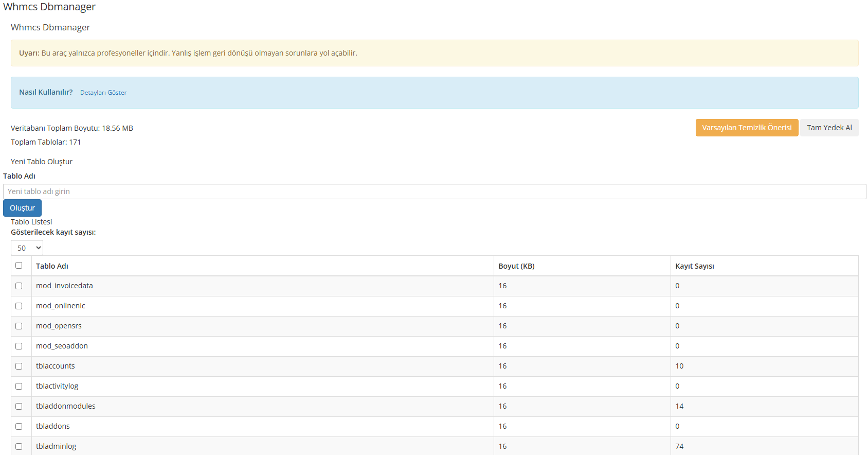Viewport: 868px width, 455px height.
Task: Click the Tam Yedek Al button
Action: click(x=829, y=128)
